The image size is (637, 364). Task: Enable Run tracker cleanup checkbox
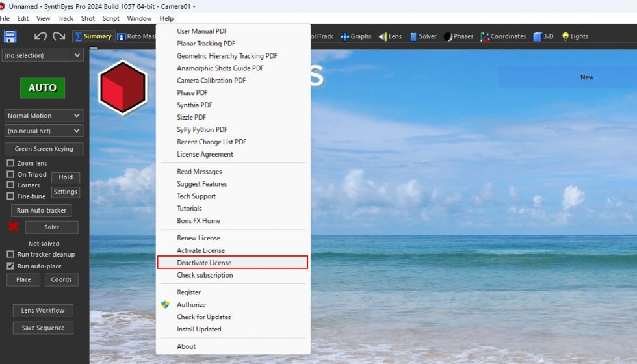coord(10,254)
